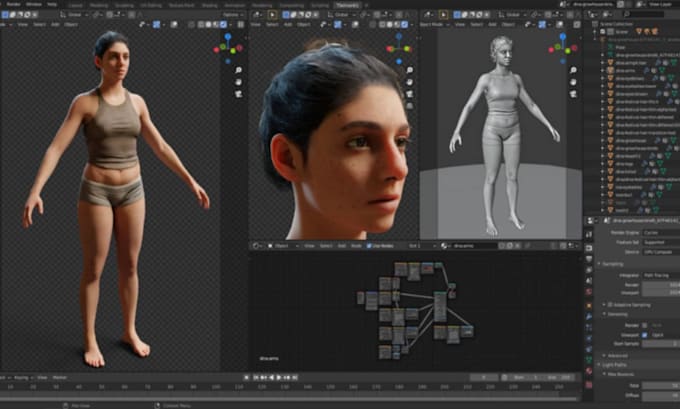The height and width of the screenshot is (409, 680).
Task: Click jump to start button in timeline
Action: 256,378
